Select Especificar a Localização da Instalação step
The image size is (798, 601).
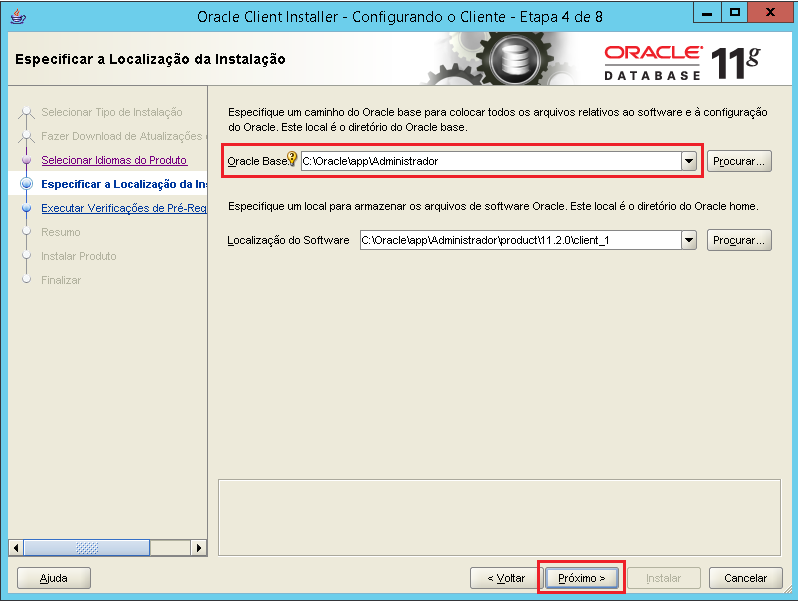tap(124, 184)
